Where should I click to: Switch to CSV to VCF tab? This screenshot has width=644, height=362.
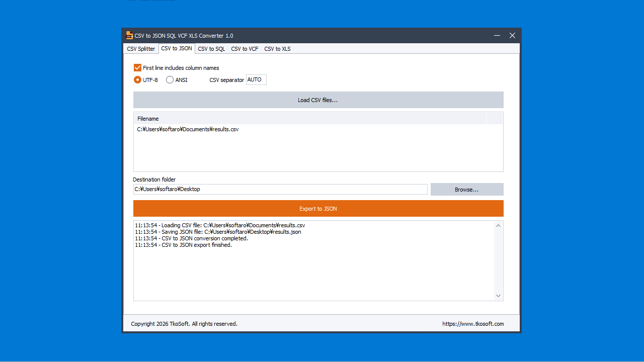(x=245, y=49)
